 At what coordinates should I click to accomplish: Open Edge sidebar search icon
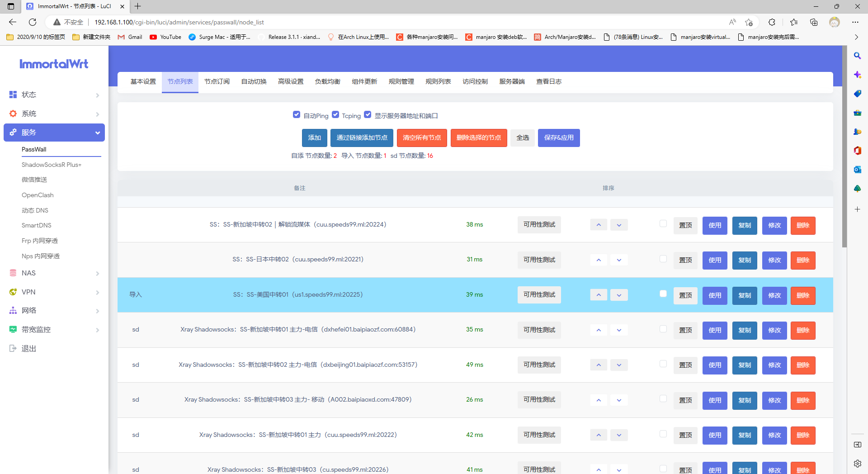coord(857,56)
